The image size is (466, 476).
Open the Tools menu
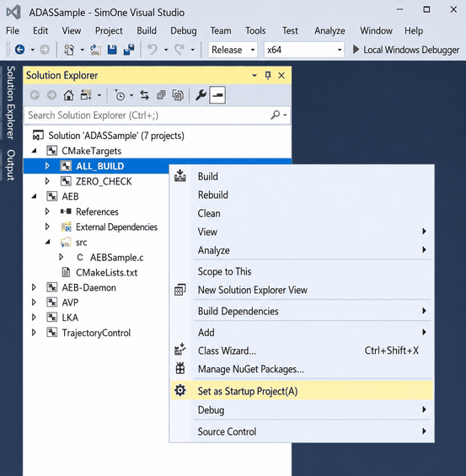pyautogui.click(x=255, y=30)
